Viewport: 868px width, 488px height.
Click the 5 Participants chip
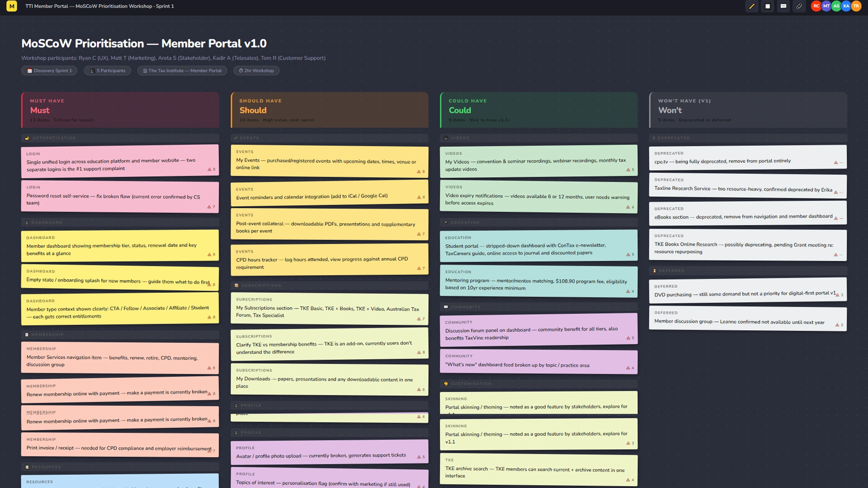pos(107,70)
